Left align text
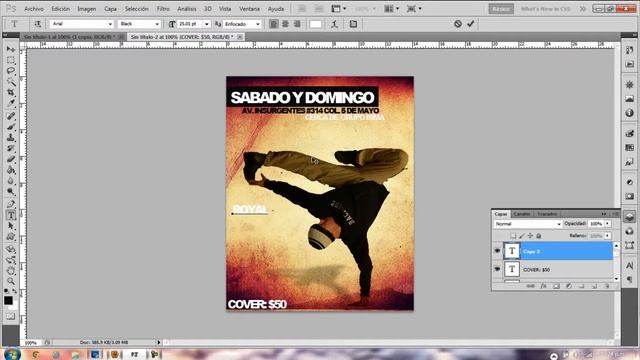Viewport: 640px width, 360px height. (x=274, y=24)
